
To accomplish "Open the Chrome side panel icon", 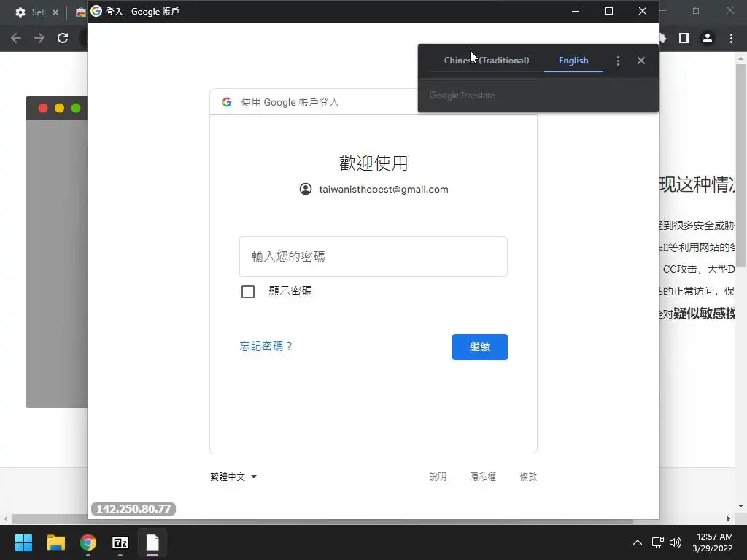I will point(684,38).
